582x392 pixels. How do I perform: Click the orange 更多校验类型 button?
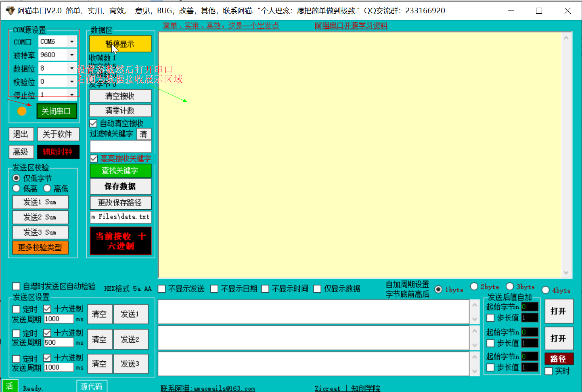40,247
